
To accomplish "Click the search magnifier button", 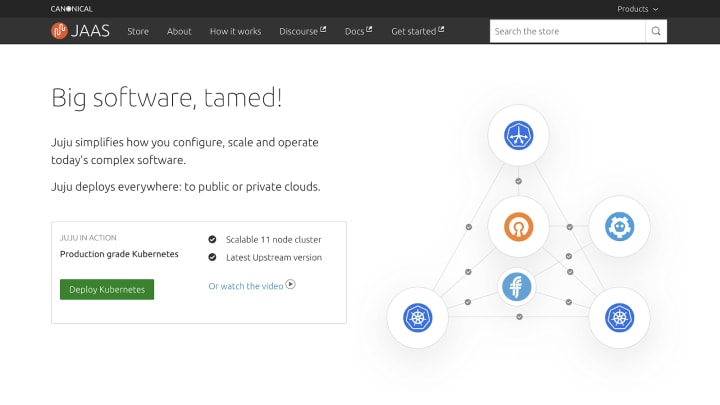I will pyautogui.click(x=656, y=31).
